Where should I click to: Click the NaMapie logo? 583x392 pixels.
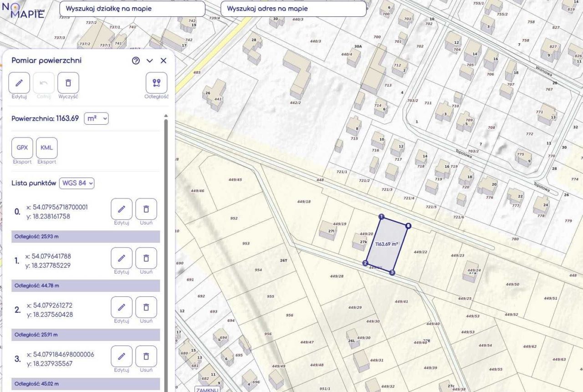tap(24, 10)
